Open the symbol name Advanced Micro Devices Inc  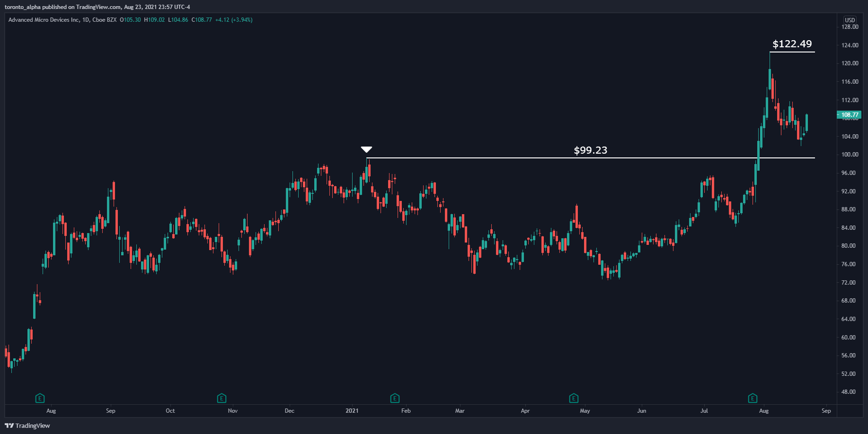point(45,20)
